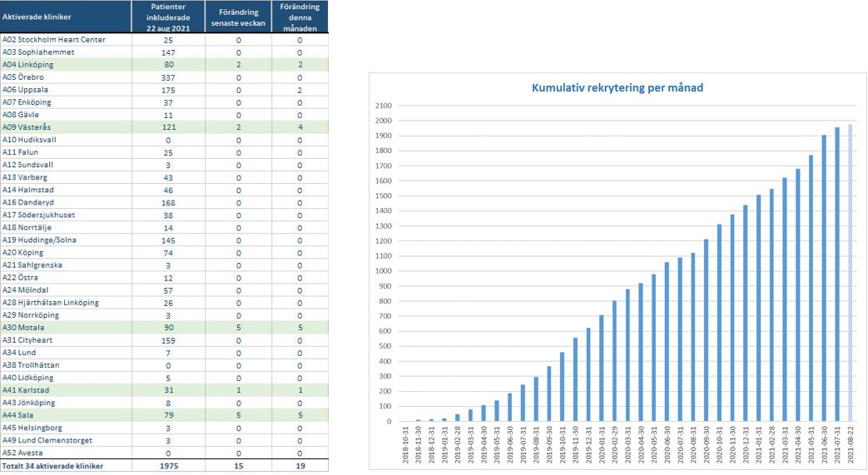
Task: Click the 'A13 Varberg' clinic cell
Action: (x=65, y=178)
